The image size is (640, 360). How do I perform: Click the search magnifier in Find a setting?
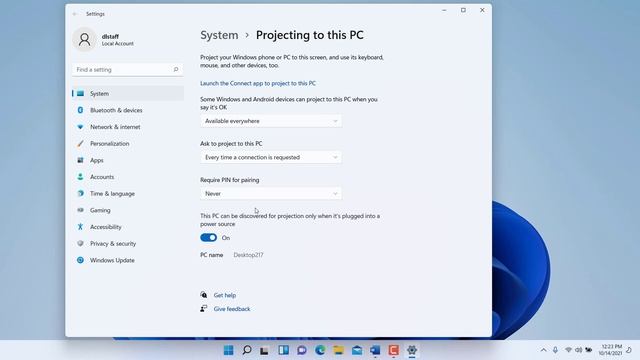(176, 69)
